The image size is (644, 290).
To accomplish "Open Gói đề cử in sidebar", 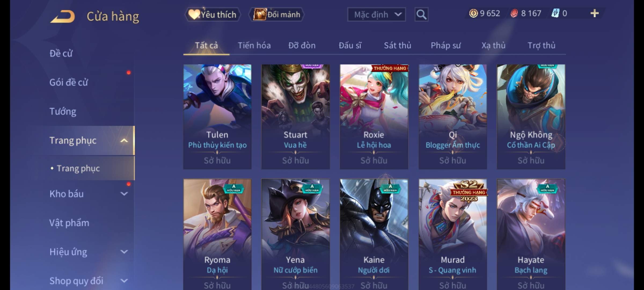I will click(69, 82).
